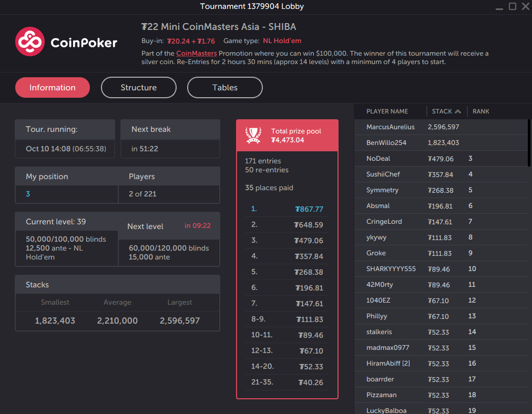Select the LuckyBalboa player row
The width and height of the screenshot is (532, 414).
[441, 409]
